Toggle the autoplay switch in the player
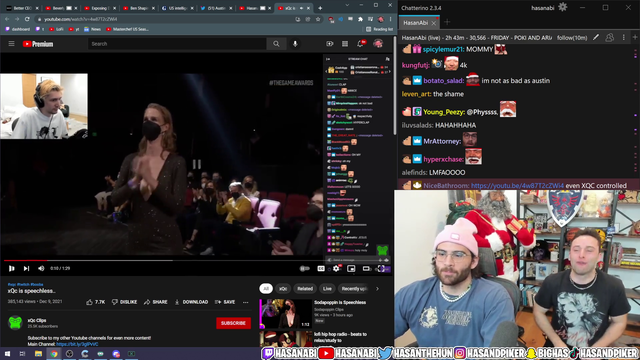The height and width of the screenshot is (360, 640). point(304,268)
